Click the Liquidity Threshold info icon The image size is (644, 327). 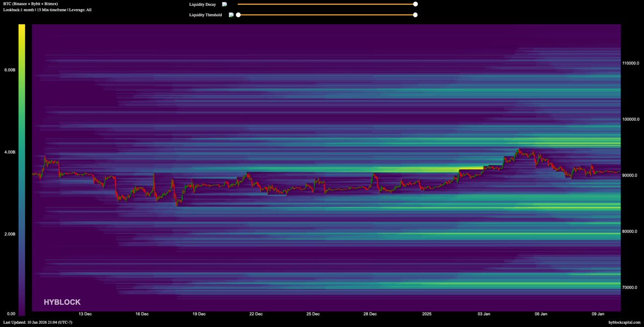[x=231, y=15]
